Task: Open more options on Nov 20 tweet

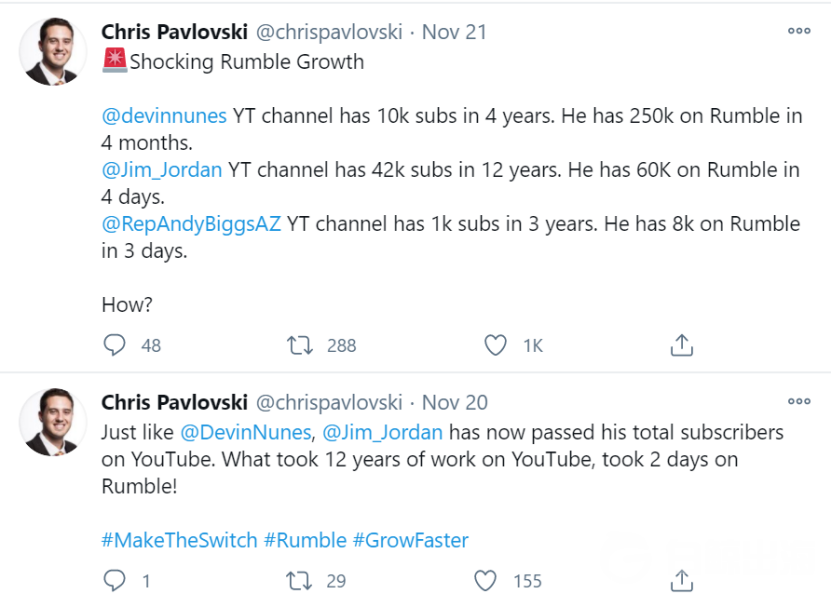Action: [798, 402]
